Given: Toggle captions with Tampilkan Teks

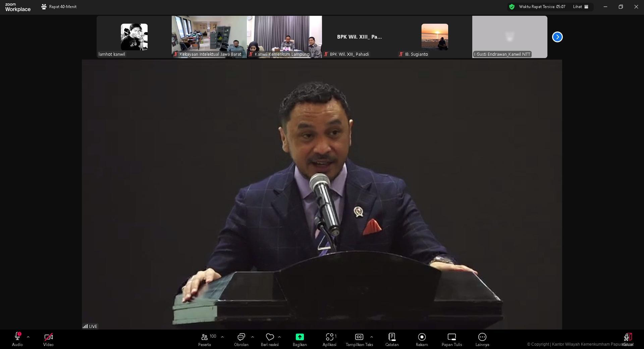Looking at the screenshot, I should click(359, 337).
